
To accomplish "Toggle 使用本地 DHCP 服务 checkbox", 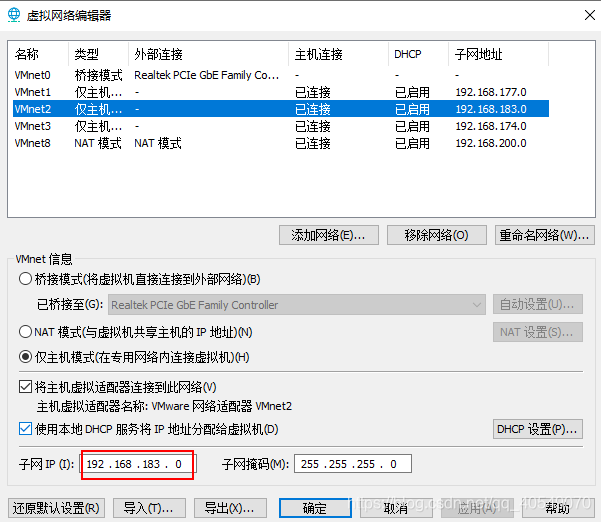I will (25, 428).
